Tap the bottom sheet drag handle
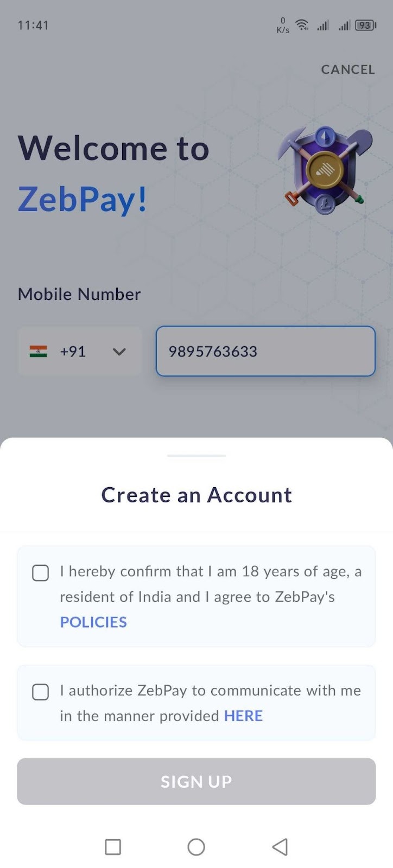The height and width of the screenshot is (868, 393). [x=196, y=456]
